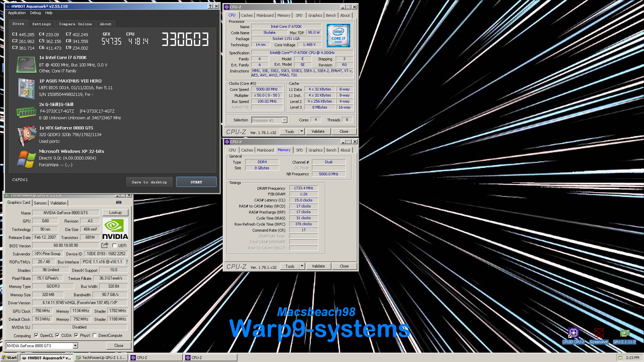Toggle the PhysX checkbox

pyautogui.click(x=76, y=336)
